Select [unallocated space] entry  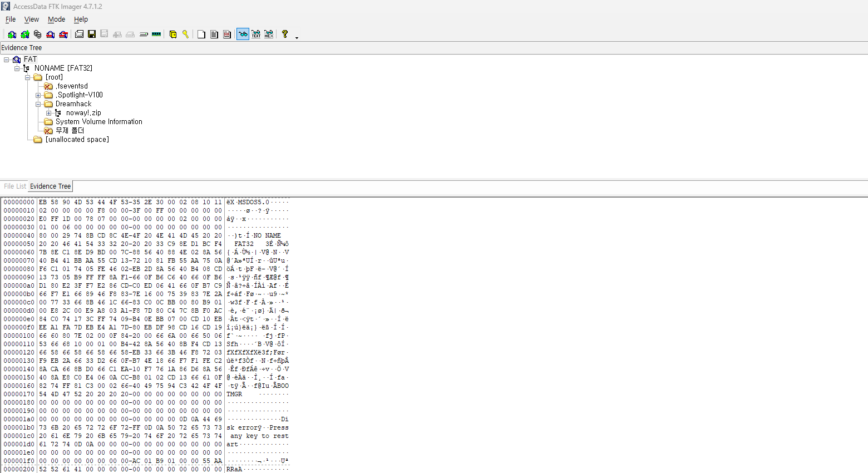coord(77,140)
